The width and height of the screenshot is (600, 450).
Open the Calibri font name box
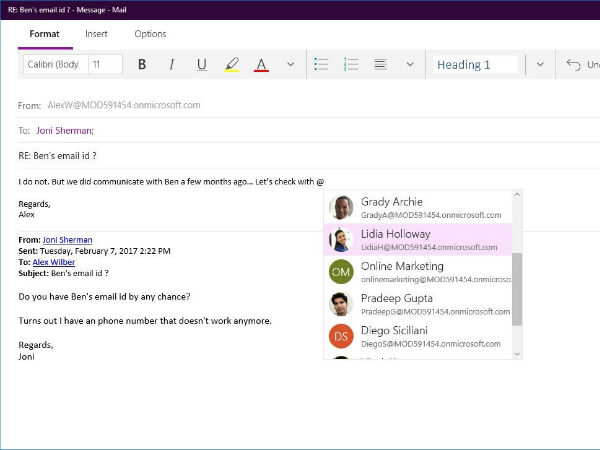click(53, 65)
